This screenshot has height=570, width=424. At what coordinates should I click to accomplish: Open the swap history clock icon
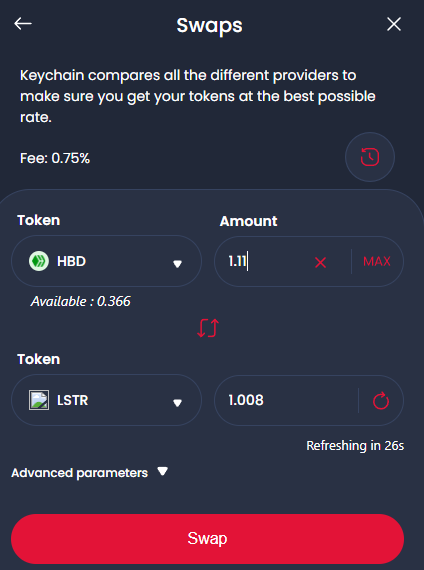(x=370, y=157)
